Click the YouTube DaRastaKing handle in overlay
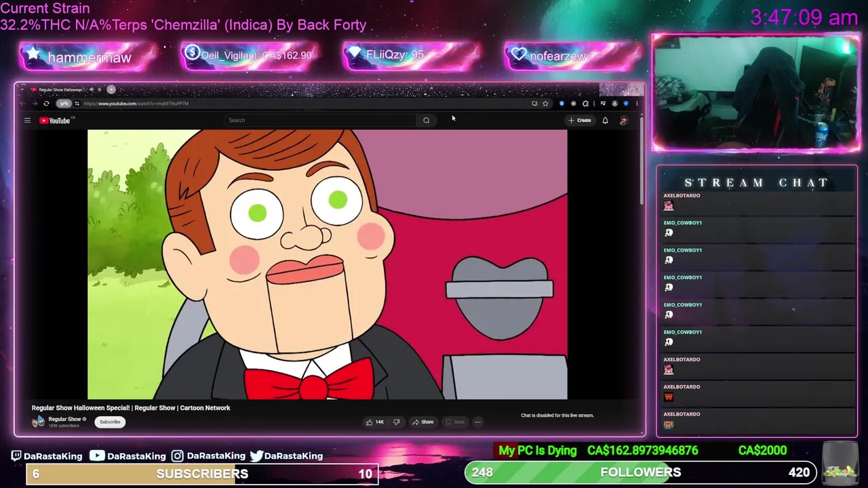Viewport: 868px width, 488px height. (x=127, y=456)
